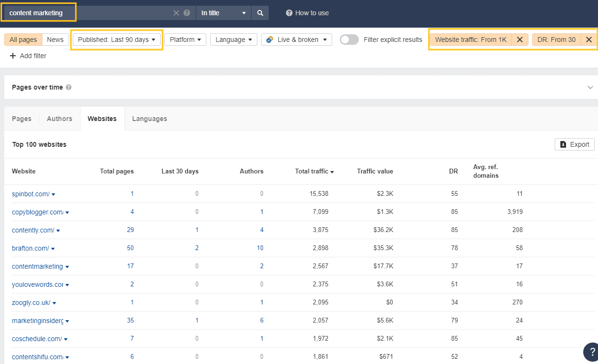Switch to the Languages tab
598x364 pixels.
(150, 119)
